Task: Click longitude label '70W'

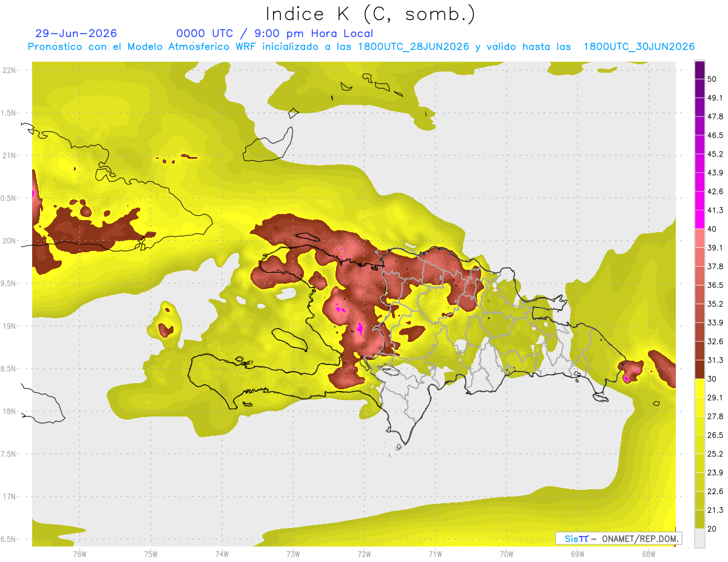Action: click(x=507, y=554)
